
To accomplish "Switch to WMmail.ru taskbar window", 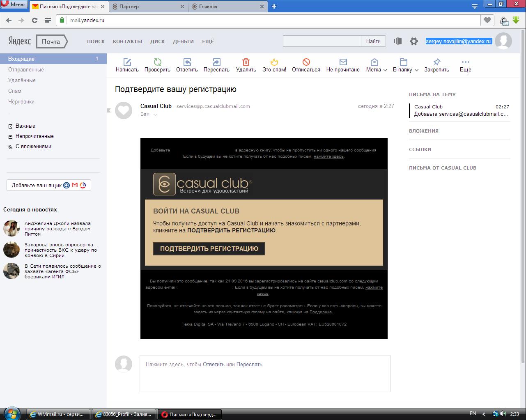I will pos(59,414).
